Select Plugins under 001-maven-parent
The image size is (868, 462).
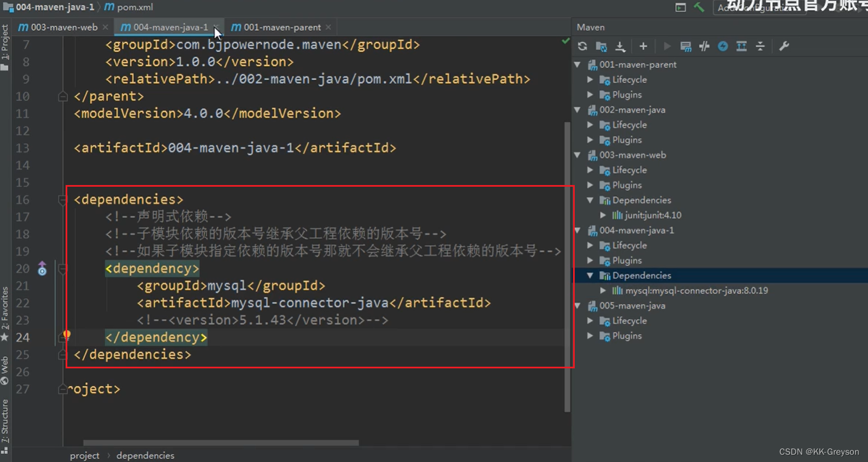point(626,95)
